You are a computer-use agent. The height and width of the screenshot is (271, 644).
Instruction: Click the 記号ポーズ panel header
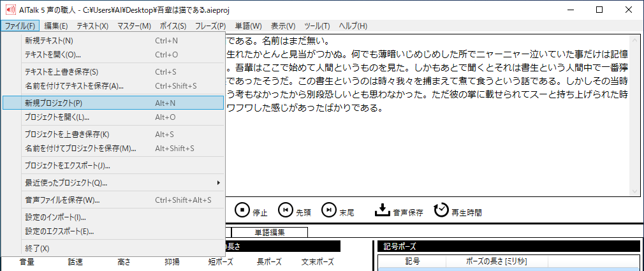[509, 246]
